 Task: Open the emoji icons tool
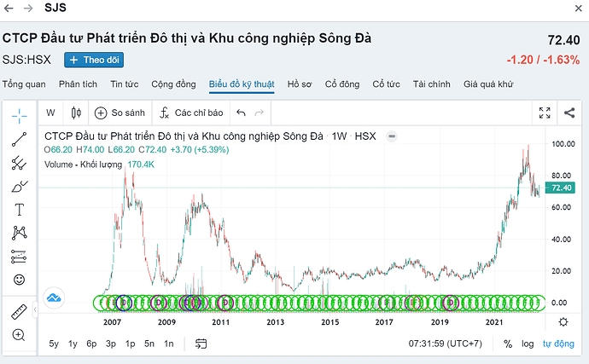[19, 279]
